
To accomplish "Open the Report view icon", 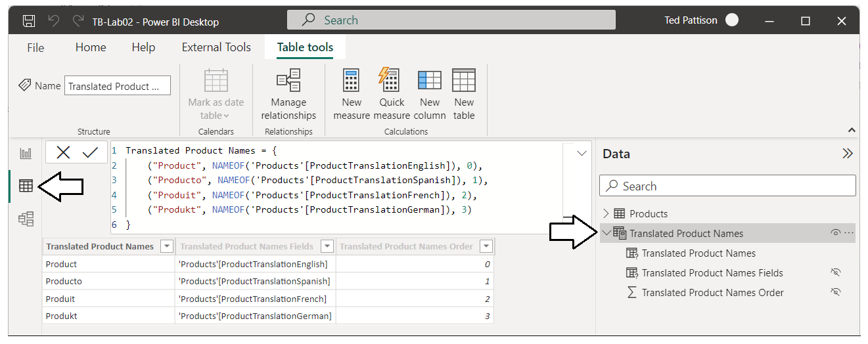I will coord(26,154).
